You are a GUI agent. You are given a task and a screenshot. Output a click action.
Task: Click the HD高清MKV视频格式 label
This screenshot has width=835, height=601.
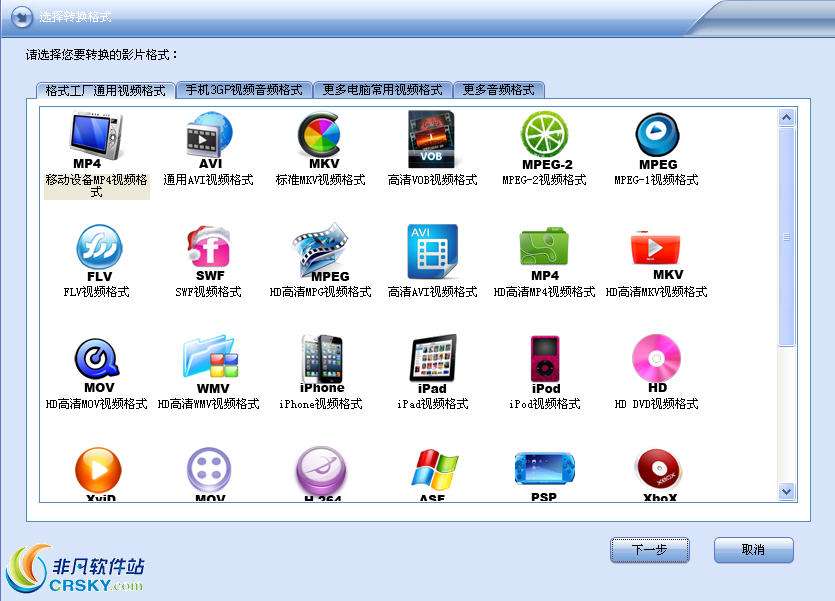(x=657, y=292)
